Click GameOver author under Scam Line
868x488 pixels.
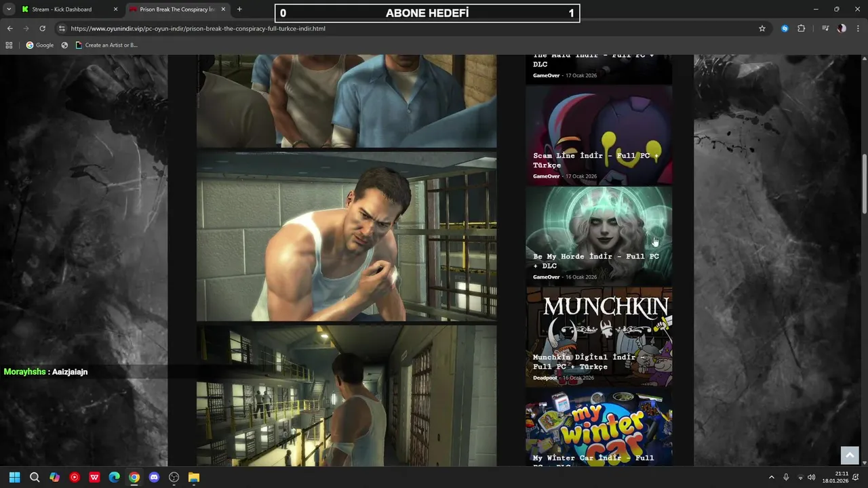546,176
